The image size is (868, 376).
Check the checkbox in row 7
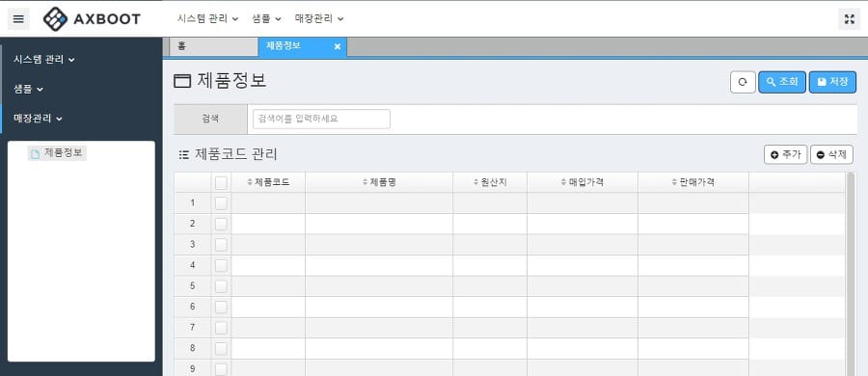click(221, 328)
